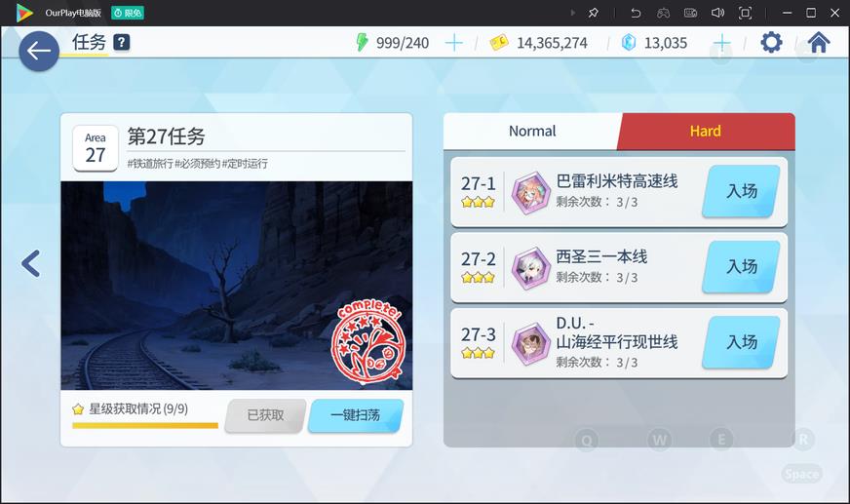Click the 一键扫荡 sweep button
850x504 pixels.
[356, 415]
